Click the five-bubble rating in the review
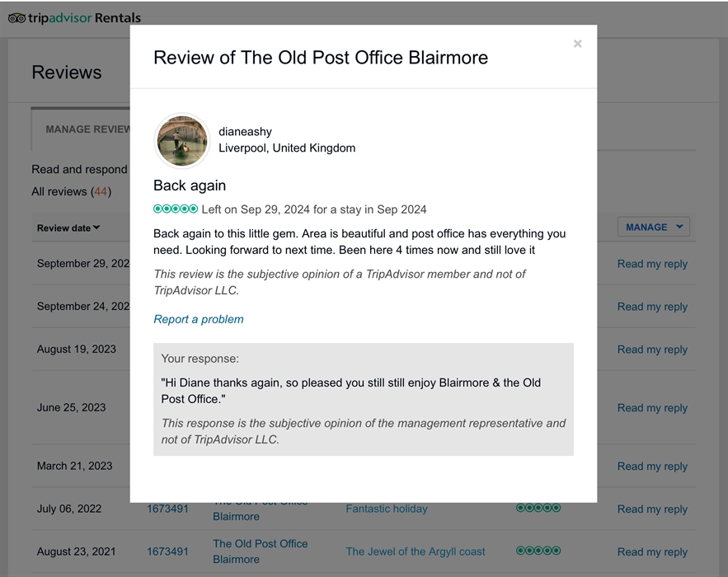 [x=176, y=209]
